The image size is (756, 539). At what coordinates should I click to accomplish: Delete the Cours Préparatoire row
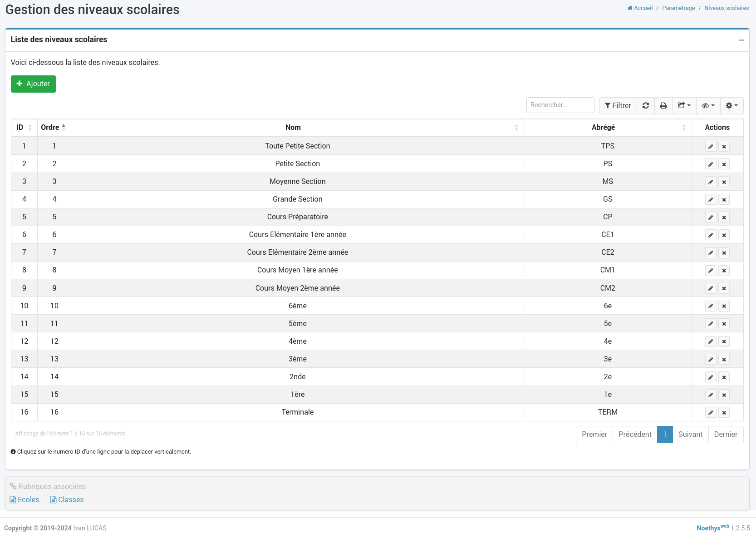(724, 218)
